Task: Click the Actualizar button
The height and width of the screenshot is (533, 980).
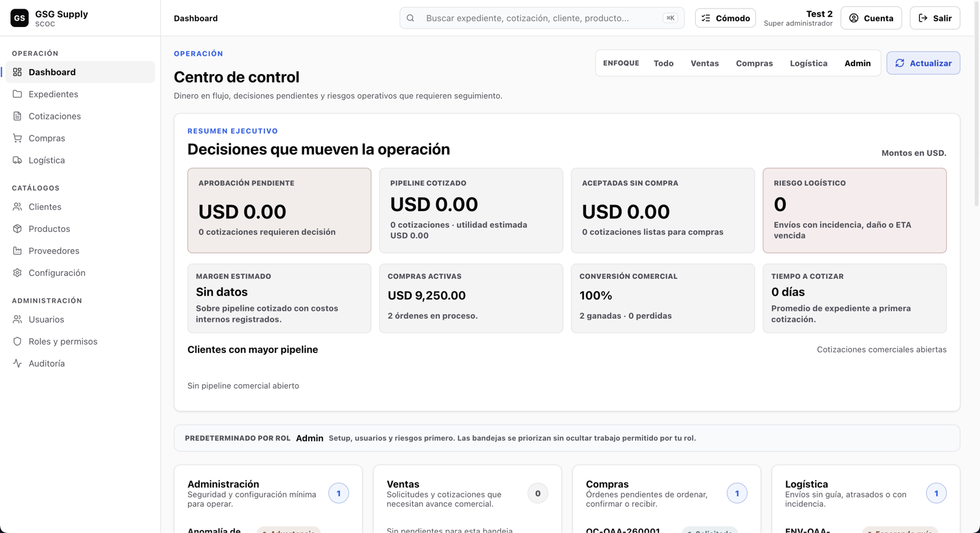Action: [x=923, y=63]
